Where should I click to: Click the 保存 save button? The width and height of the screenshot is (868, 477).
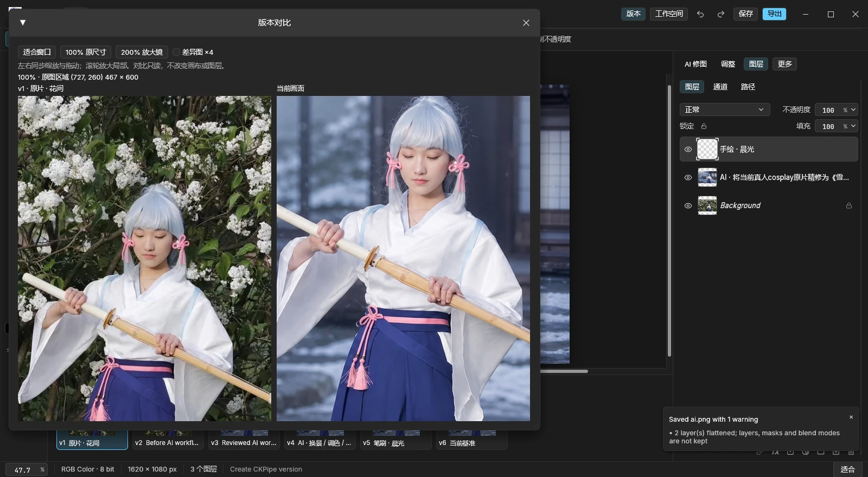[746, 14]
